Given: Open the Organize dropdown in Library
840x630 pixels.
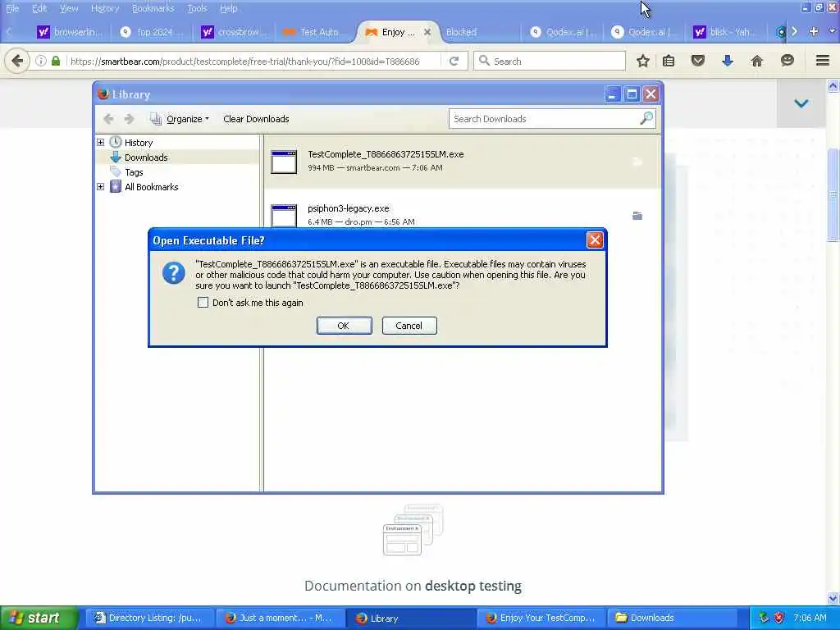Looking at the screenshot, I should [x=180, y=119].
